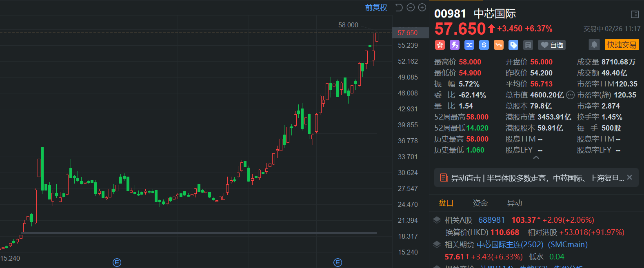Open the gray notes bookmark icon

[x=528, y=45]
